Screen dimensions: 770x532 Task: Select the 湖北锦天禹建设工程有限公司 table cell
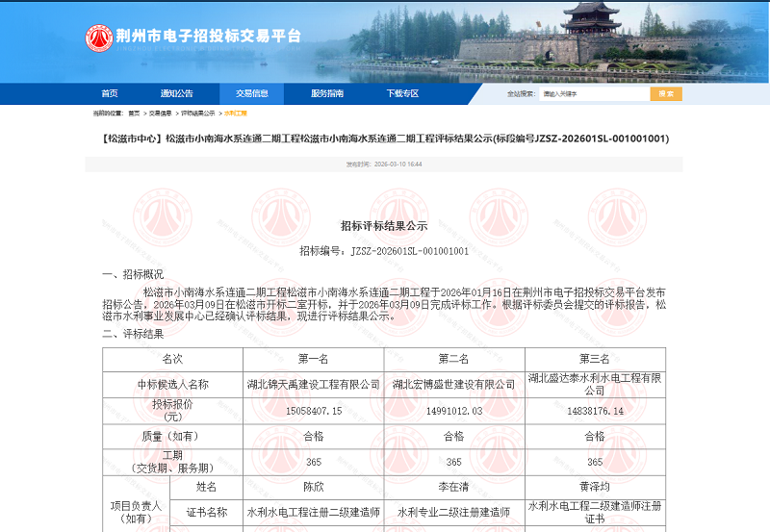[x=314, y=385]
